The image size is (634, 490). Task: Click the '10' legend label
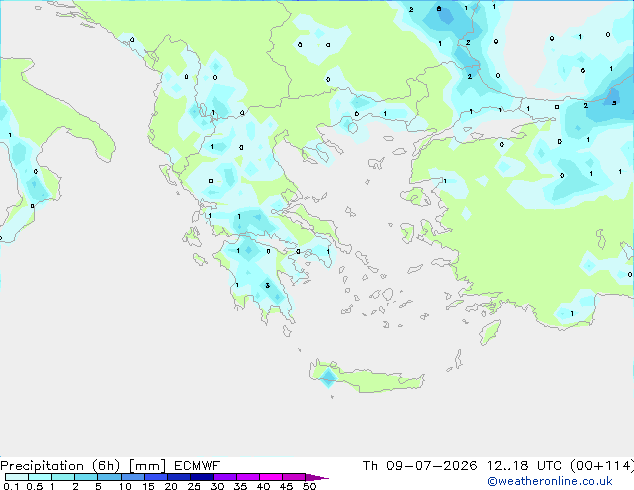click(x=125, y=486)
